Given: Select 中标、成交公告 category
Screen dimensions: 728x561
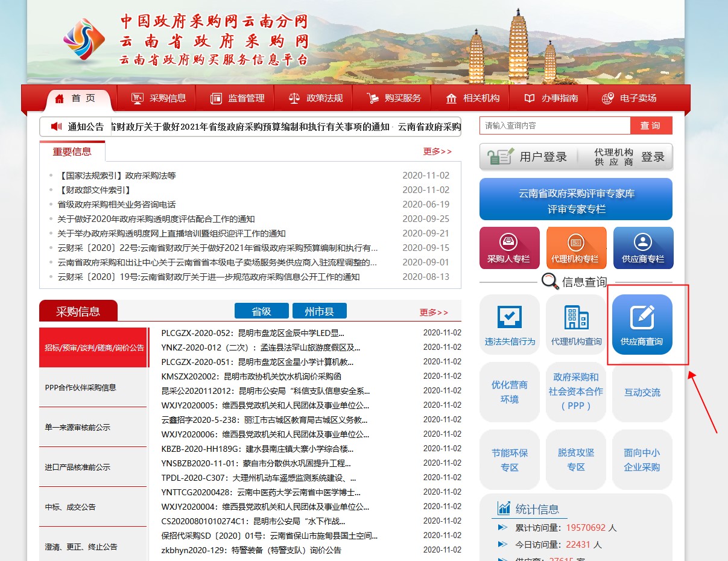Looking at the screenshot, I should click(x=93, y=507).
